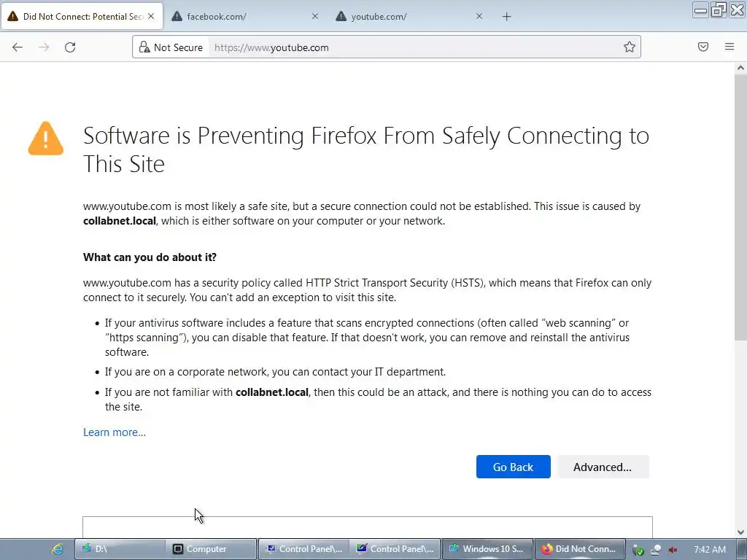Viewport: 747px width, 560px height.
Task: Select the Firefox Did Not Conn... taskbar item
Action: click(579, 549)
